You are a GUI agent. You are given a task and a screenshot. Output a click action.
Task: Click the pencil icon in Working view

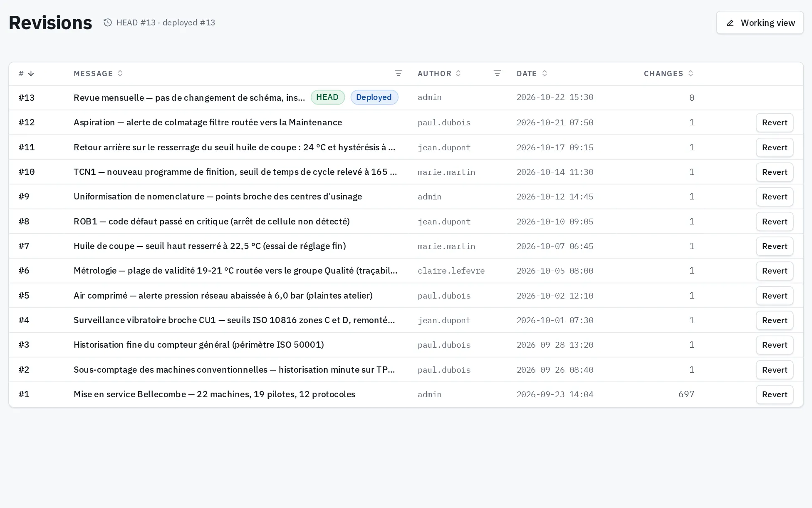(730, 23)
